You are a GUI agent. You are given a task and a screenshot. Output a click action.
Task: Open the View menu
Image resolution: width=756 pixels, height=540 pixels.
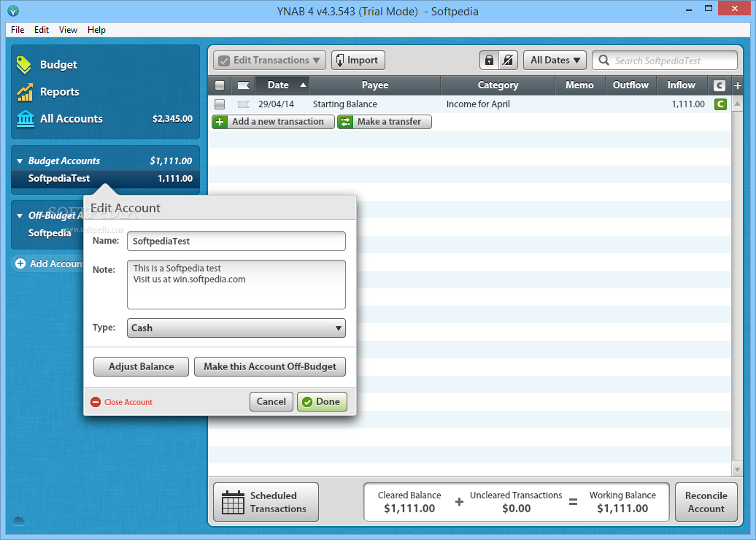(x=68, y=30)
